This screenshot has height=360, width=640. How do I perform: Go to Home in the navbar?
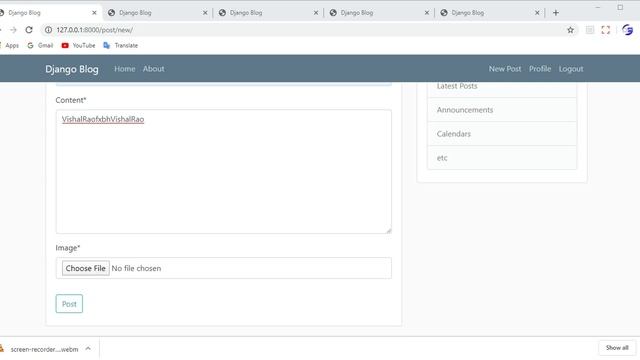pos(124,69)
